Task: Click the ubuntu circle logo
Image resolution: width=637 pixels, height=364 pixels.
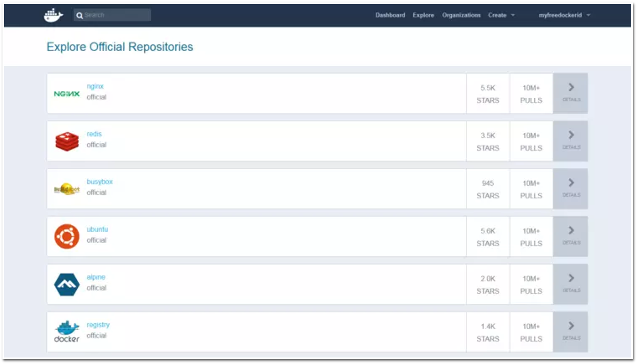Action: pos(67,237)
